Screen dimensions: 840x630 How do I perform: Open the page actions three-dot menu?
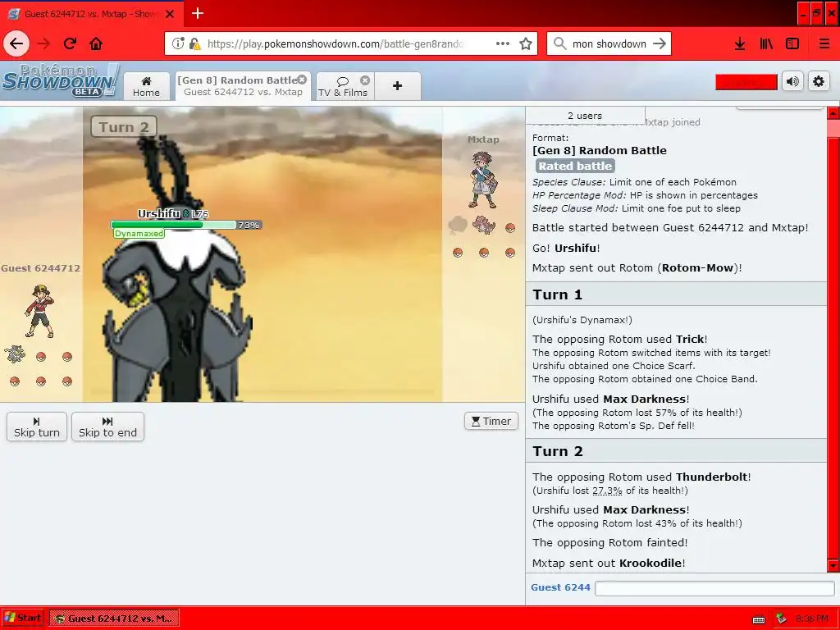[503, 44]
